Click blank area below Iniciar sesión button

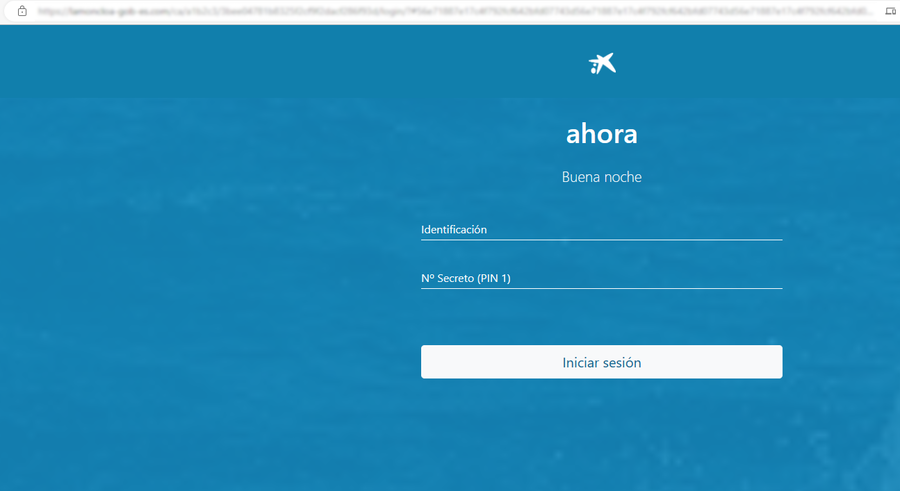[601, 430]
